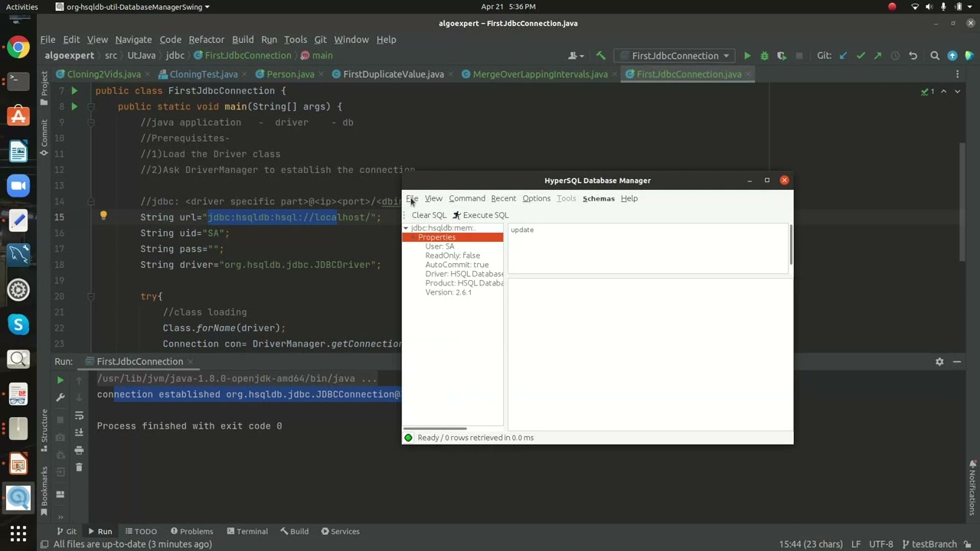Click run gutter arrow beside main method
The height and width of the screenshot is (551, 980).
pyautogui.click(x=74, y=106)
